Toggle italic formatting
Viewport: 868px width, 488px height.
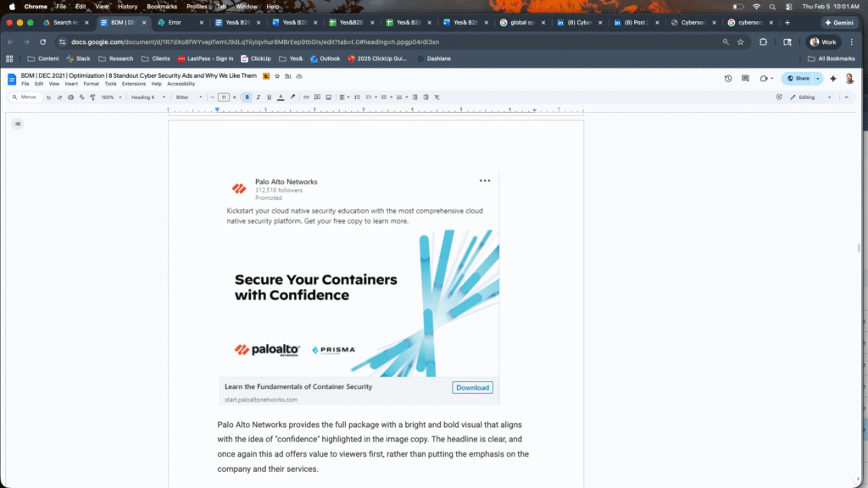(x=257, y=97)
